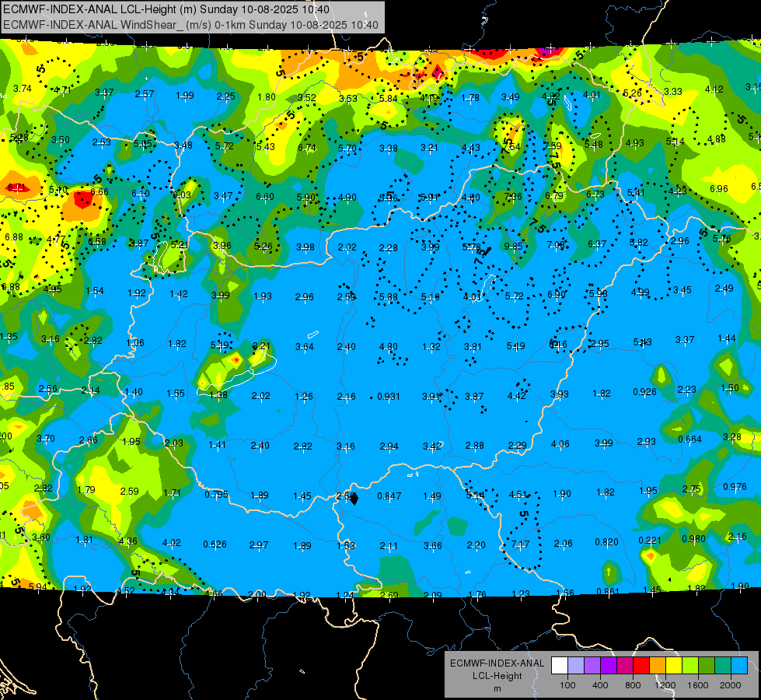Select the grid value "6.71"

tap(16, 187)
